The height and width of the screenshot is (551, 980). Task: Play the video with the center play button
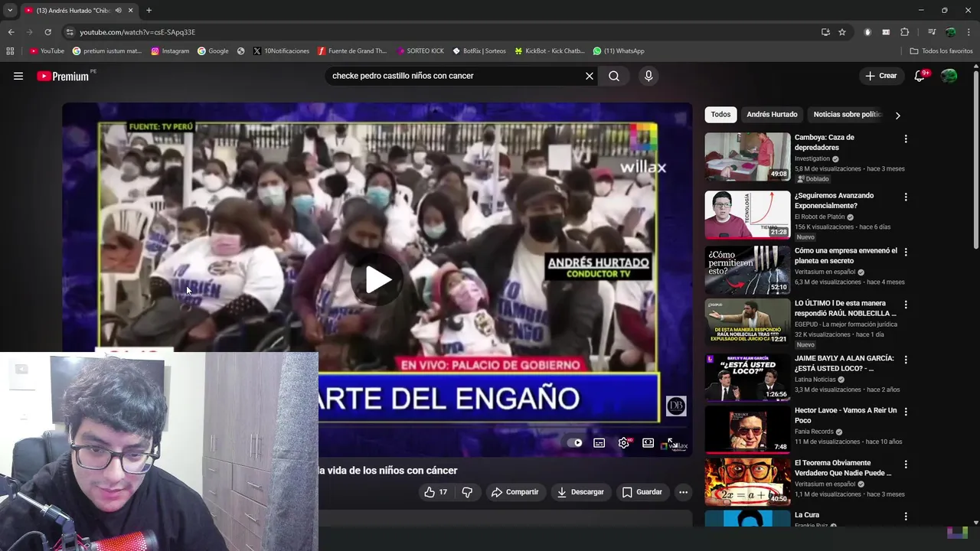coord(377,279)
